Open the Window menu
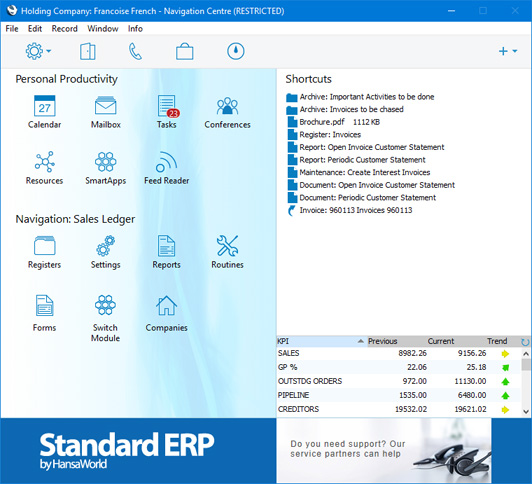The height and width of the screenshot is (484, 532). pos(103,28)
